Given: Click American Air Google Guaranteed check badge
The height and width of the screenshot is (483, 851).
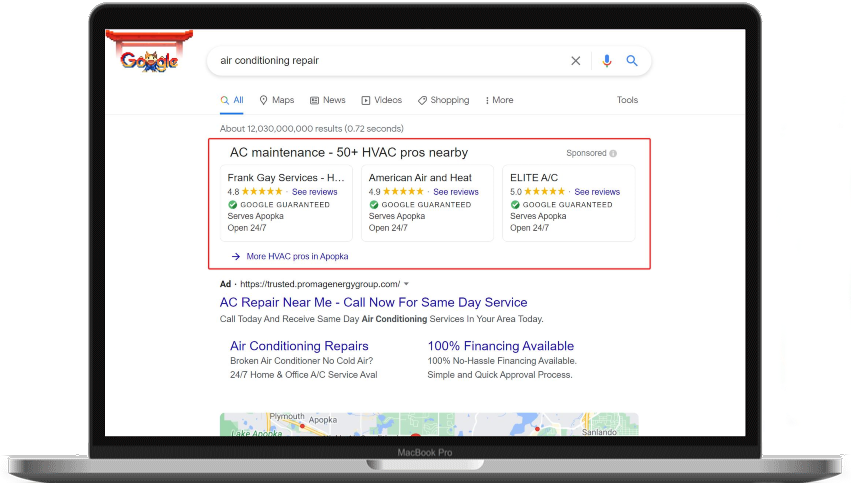Looking at the screenshot, I should pos(373,205).
